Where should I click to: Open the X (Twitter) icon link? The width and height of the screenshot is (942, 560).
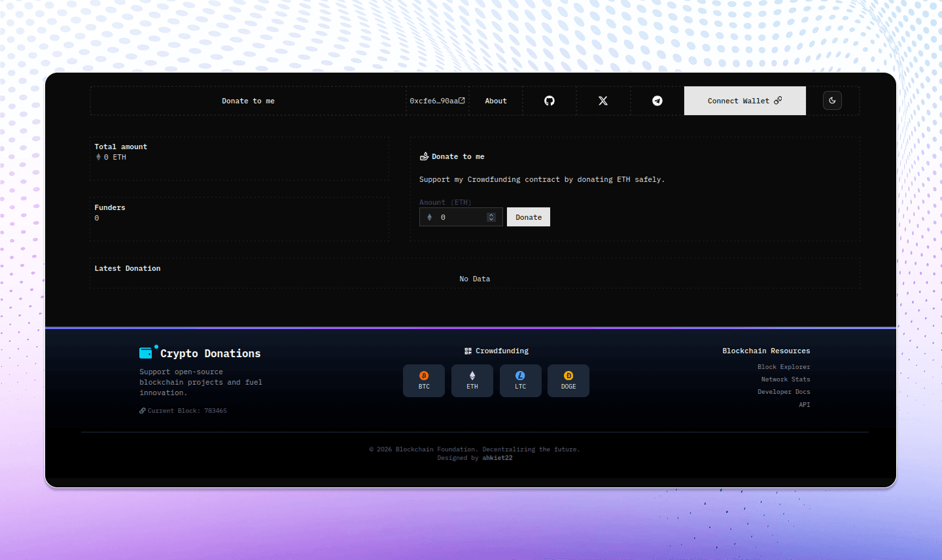click(x=603, y=101)
